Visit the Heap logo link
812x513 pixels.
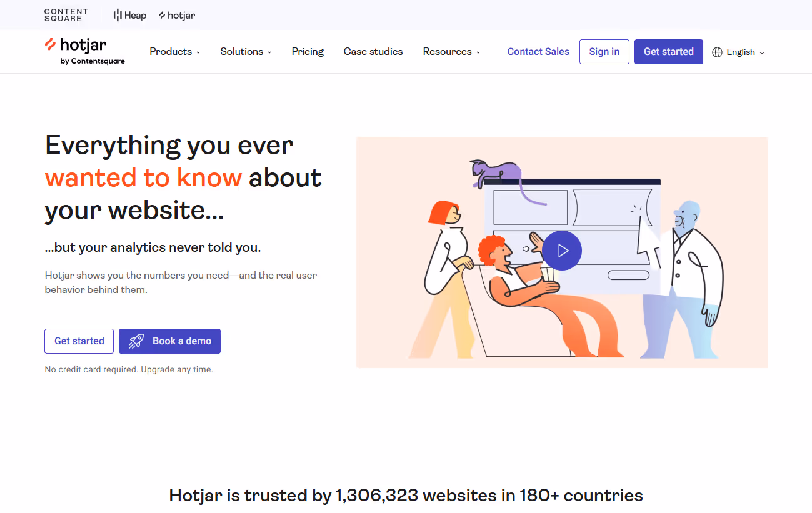click(x=129, y=15)
